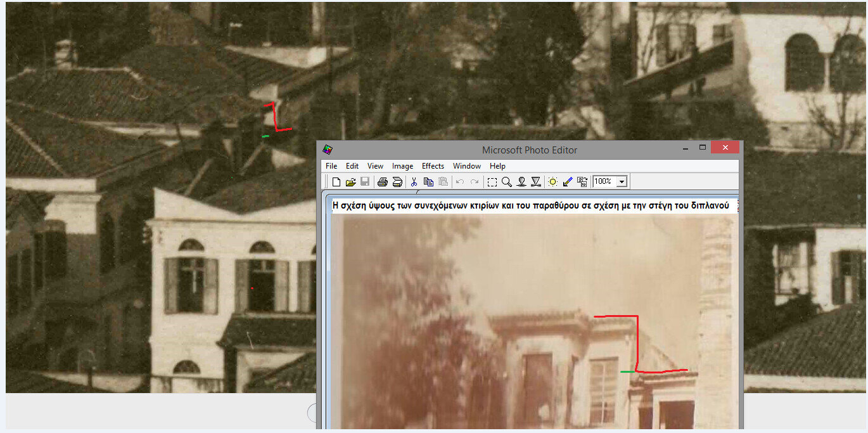
Task: Open the Help menu
Action: 497,166
